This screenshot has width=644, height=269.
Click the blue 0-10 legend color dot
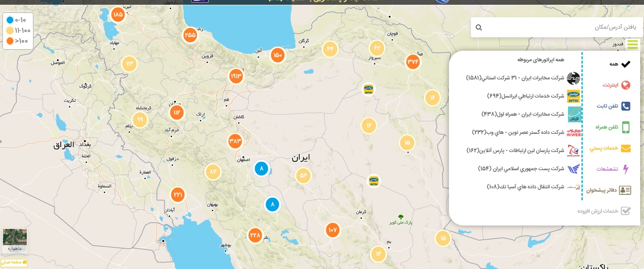coord(10,20)
